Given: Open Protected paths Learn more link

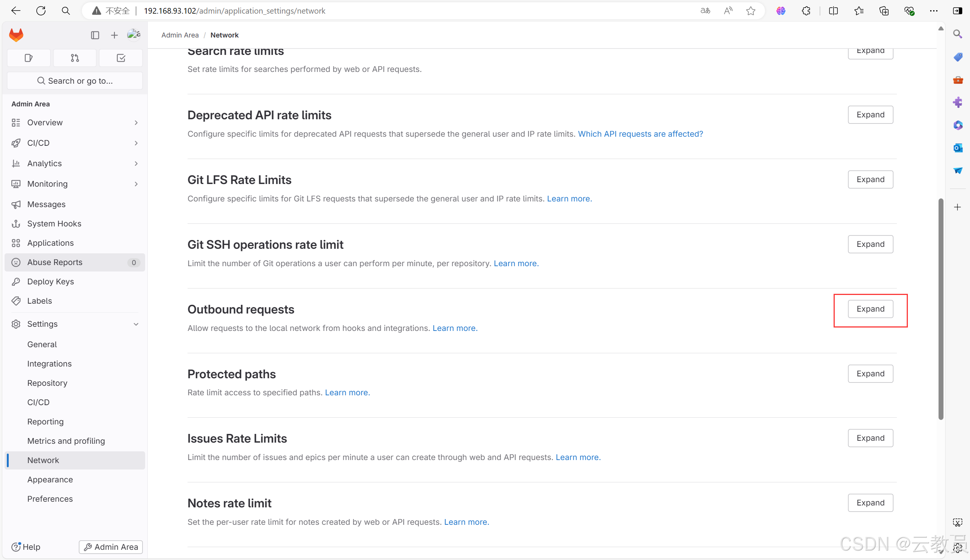Looking at the screenshot, I should (x=347, y=392).
